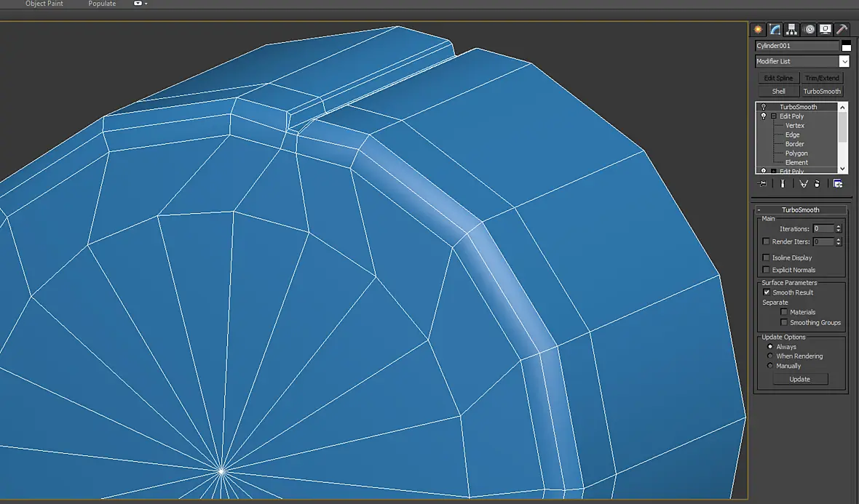Open the Hierarchy command panel tab
The height and width of the screenshot is (504, 859).
(791, 30)
